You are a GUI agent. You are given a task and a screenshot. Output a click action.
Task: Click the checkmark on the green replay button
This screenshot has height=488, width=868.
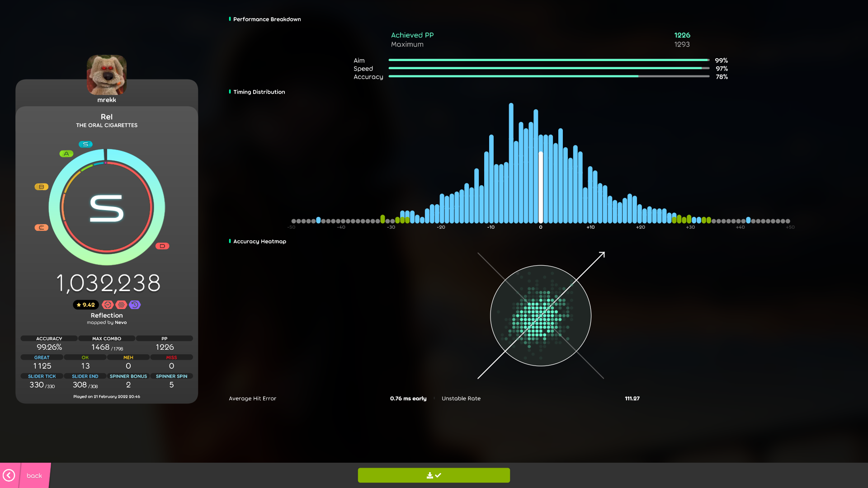[x=438, y=475]
